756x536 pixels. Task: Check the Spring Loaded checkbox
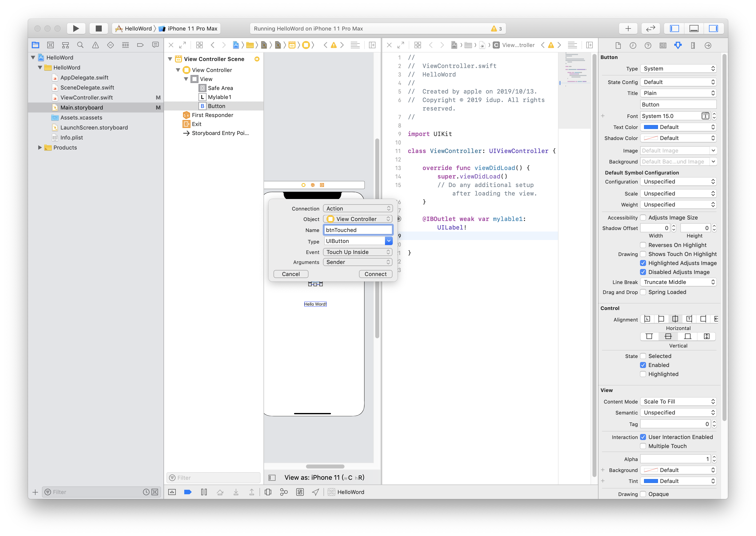click(643, 292)
